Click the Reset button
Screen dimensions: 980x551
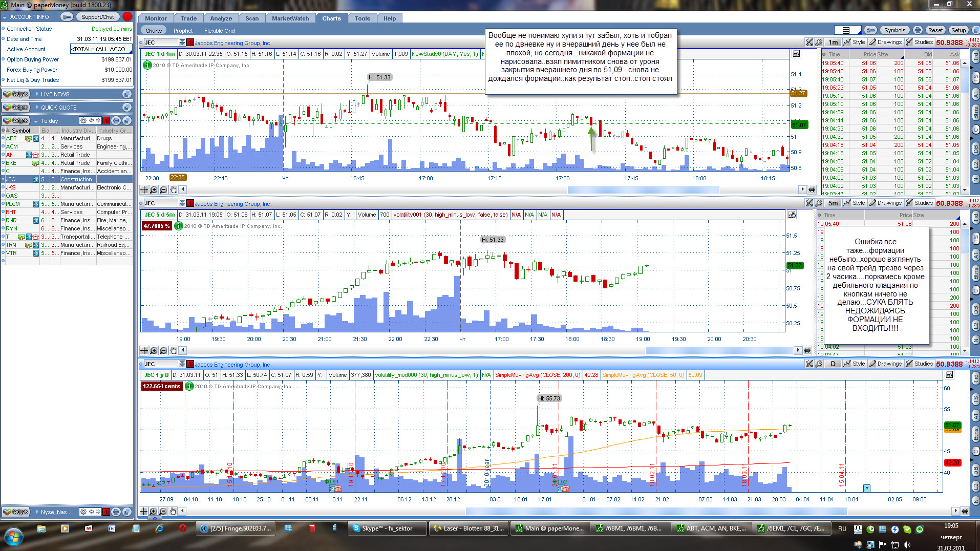pyautogui.click(x=935, y=30)
